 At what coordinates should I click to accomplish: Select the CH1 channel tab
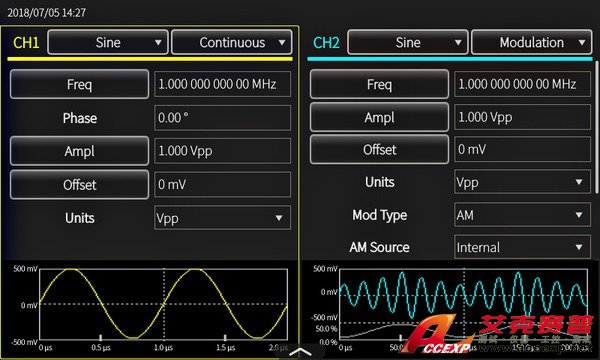[26, 42]
